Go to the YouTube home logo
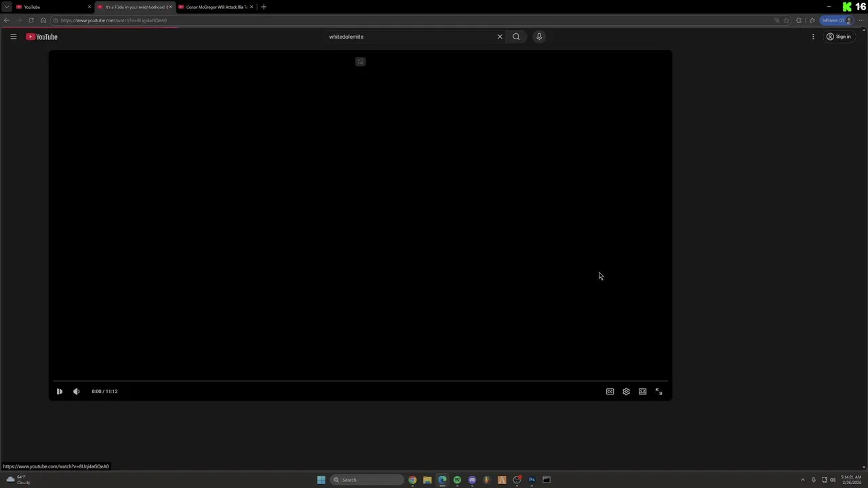Screen dimensions: 868x488 pyautogui.click(x=42, y=37)
